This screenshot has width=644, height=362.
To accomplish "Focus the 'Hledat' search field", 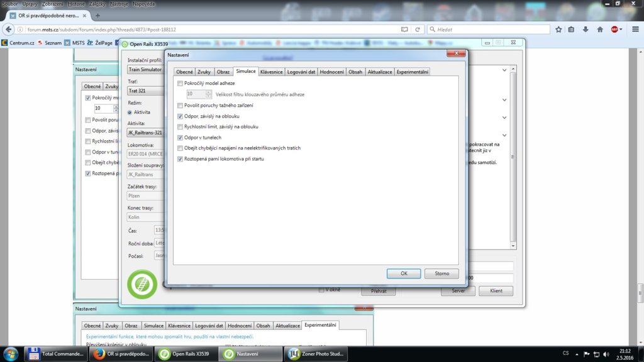I will [489, 30].
